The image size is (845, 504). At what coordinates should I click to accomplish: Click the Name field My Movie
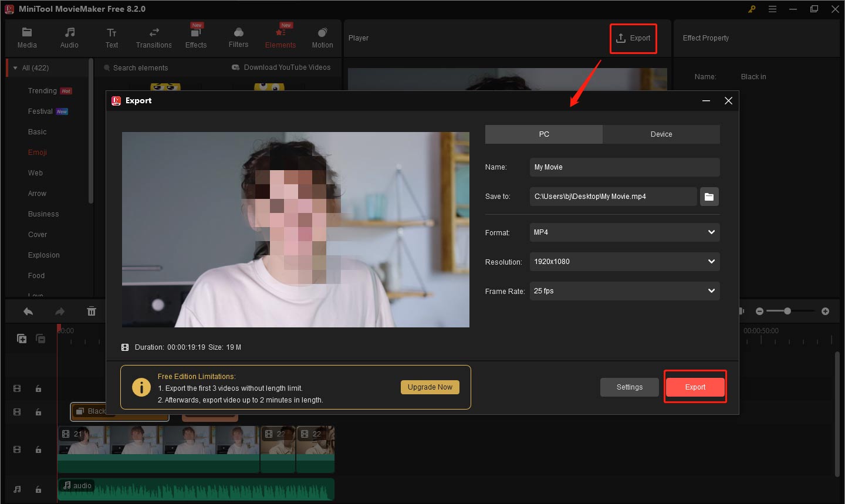coord(624,167)
